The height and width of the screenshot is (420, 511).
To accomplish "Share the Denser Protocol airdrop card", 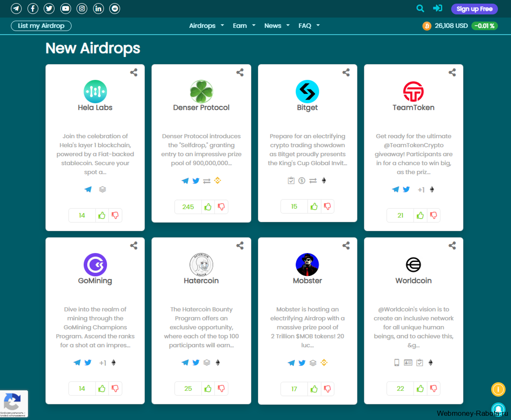I will [x=240, y=72].
